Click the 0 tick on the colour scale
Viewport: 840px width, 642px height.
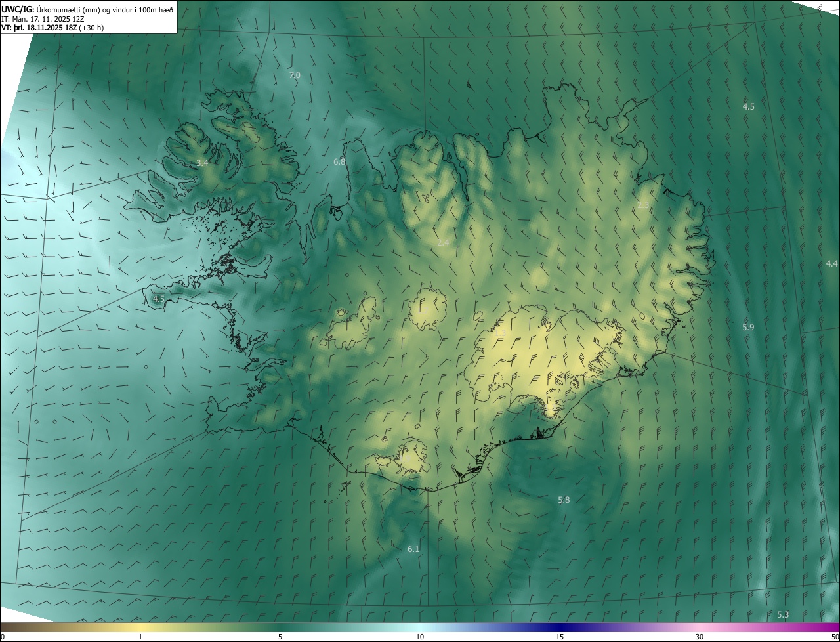(x=3, y=637)
